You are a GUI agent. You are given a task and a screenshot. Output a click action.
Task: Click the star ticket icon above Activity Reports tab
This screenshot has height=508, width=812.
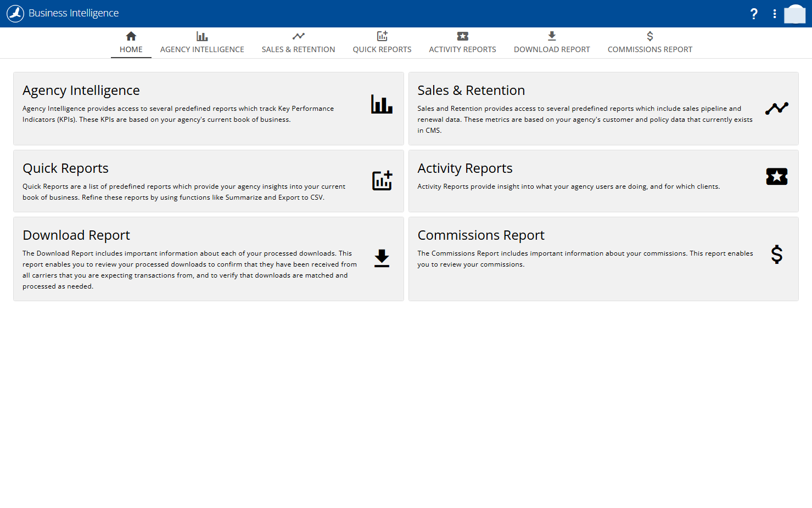tap(463, 36)
